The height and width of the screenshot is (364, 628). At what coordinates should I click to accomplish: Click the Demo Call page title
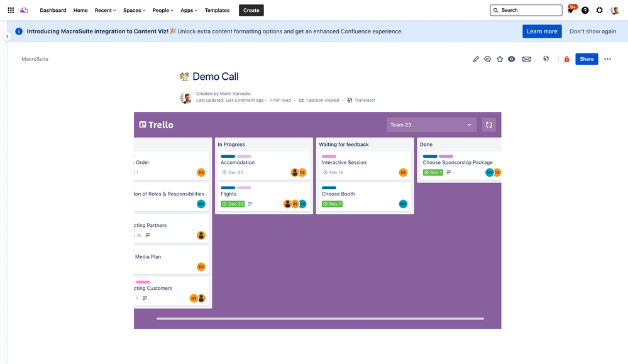pyautogui.click(x=216, y=77)
